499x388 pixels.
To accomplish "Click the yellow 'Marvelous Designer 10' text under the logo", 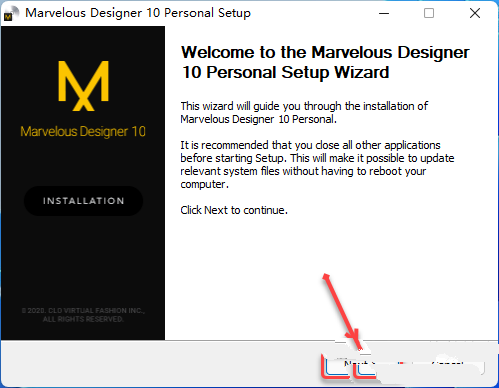I will click(x=83, y=132).
